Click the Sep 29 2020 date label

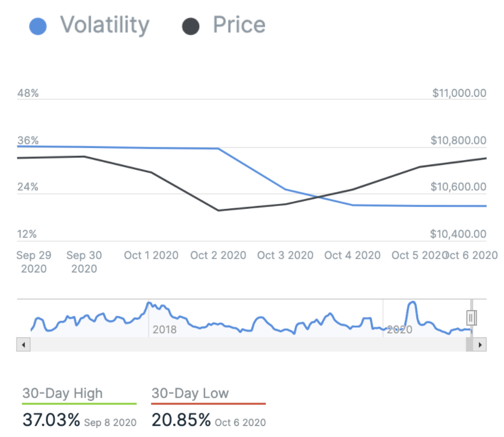click(x=34, y=262)
